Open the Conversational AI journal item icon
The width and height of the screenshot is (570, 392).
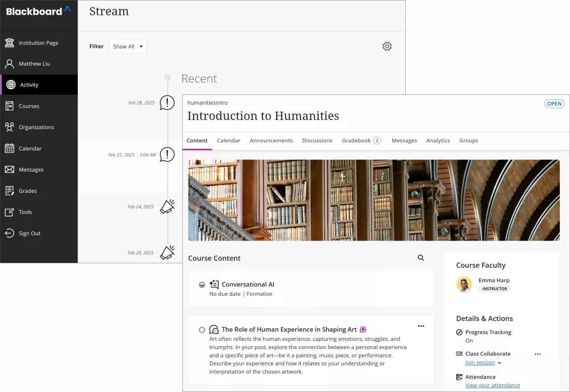tap(214, 284)
